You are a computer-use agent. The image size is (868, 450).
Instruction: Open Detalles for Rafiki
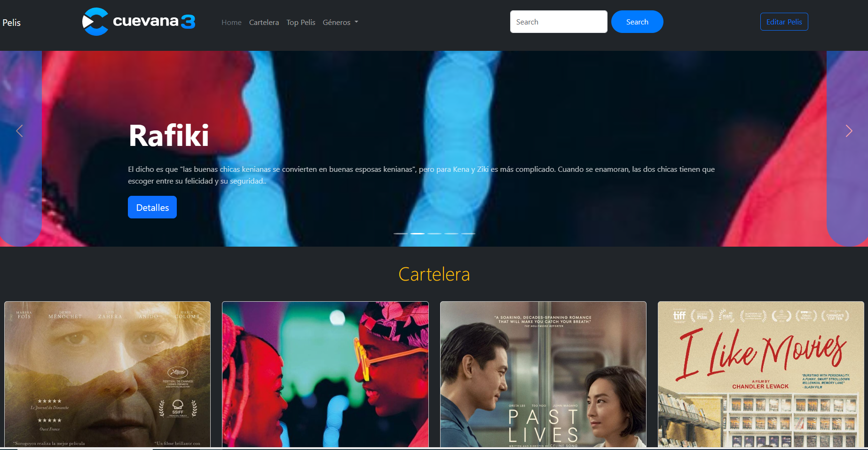point(152,207)
